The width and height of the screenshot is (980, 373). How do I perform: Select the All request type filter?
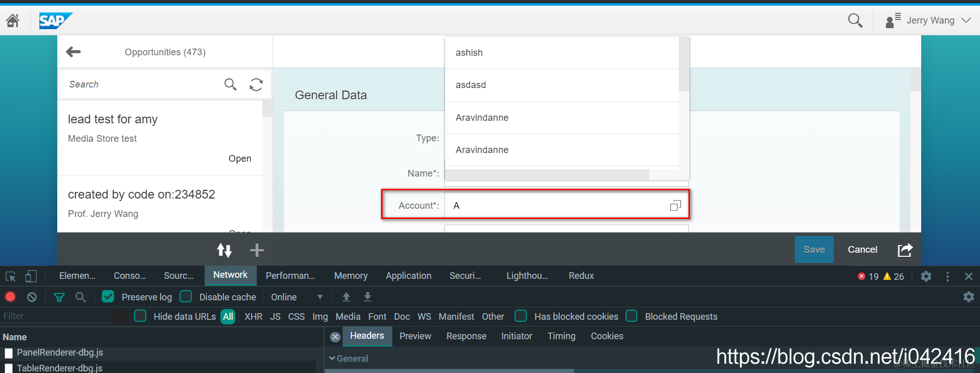228,317
